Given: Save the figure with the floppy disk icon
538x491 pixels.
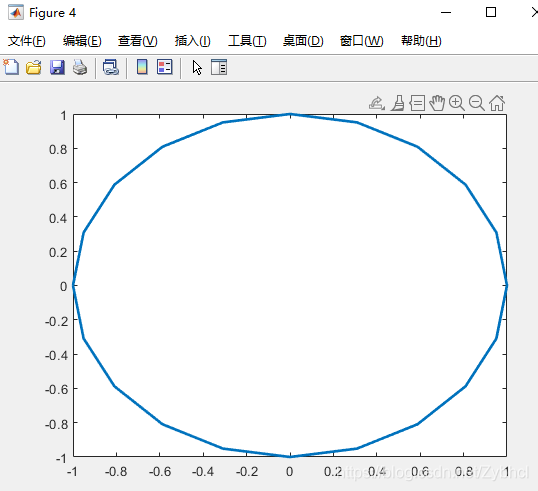Looking at the screenshot, I should [57, 67].
